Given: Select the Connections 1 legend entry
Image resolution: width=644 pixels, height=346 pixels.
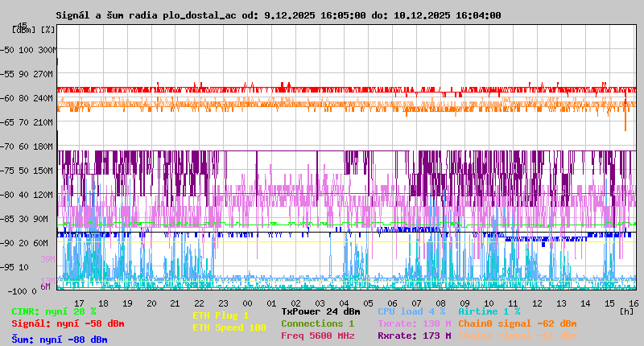Looking at the screenshot, I should [317, 323].
